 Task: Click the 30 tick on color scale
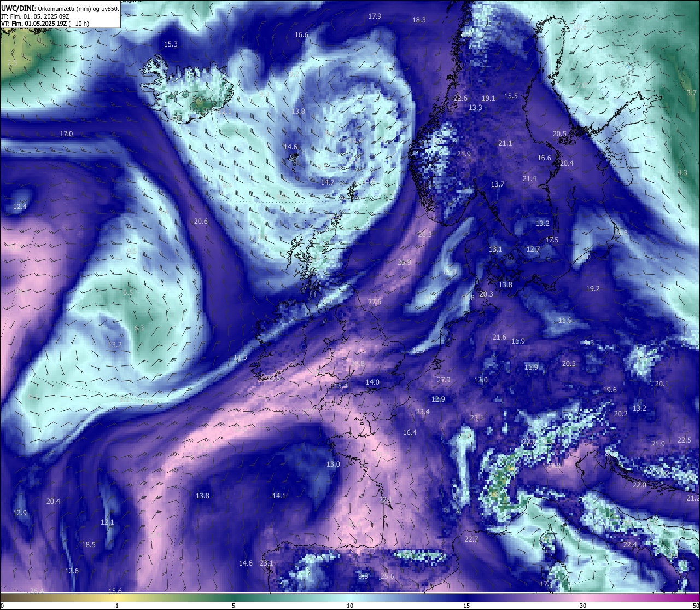click(x=583, y=606)
